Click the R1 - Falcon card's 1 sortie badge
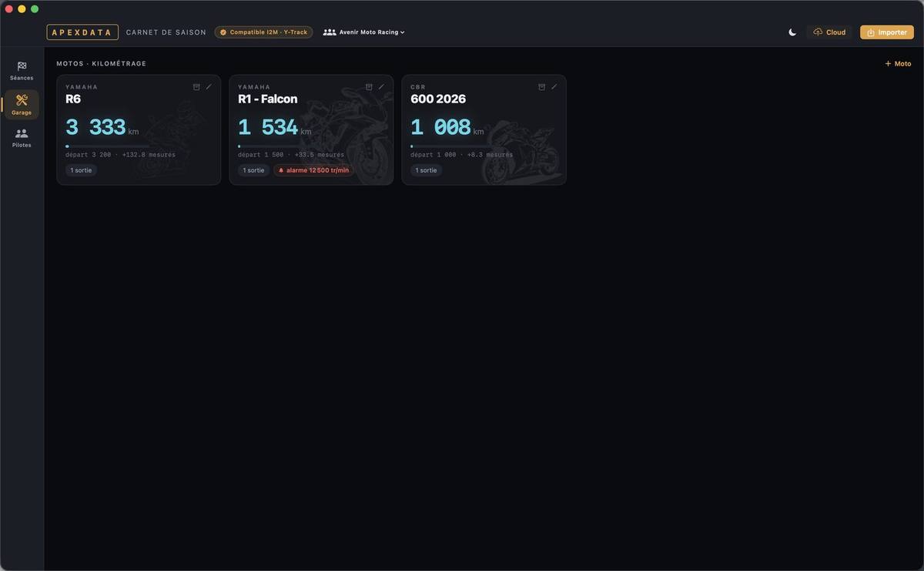 click(x=253, y=170)
